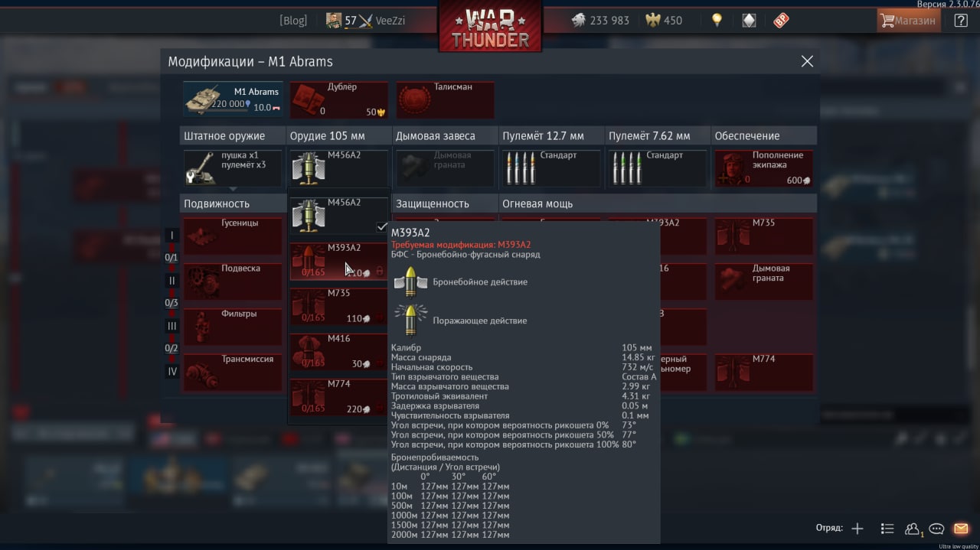Click the Трансмиссия modification
This screenshot has width=980, height=550.
tap(233, 371)
